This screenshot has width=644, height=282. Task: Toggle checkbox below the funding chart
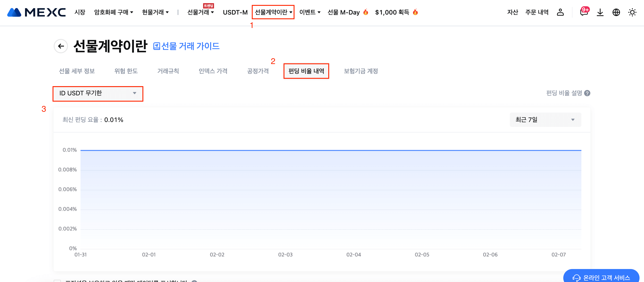tap(57, 281)
